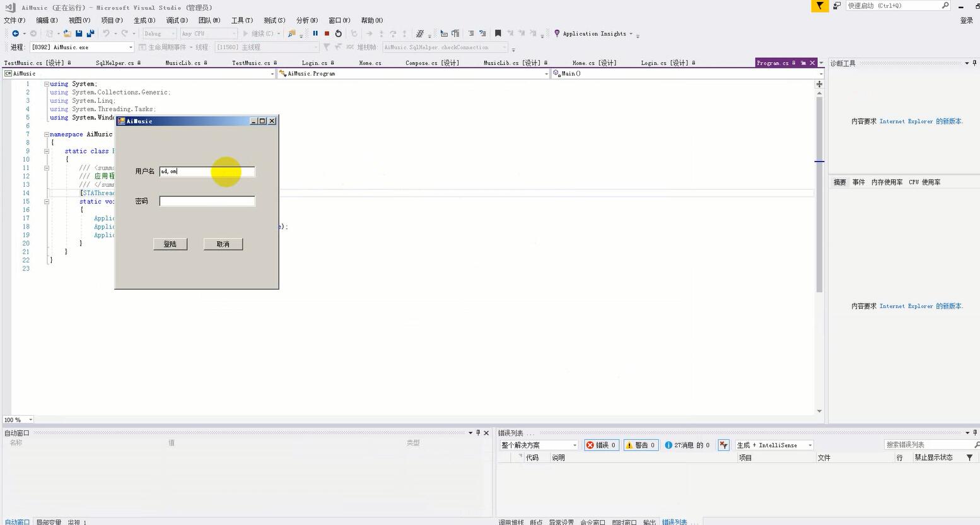Toggle the 警告 0 warnings filter
This screenshot has height=525, width=980.
tap(641, 445)
